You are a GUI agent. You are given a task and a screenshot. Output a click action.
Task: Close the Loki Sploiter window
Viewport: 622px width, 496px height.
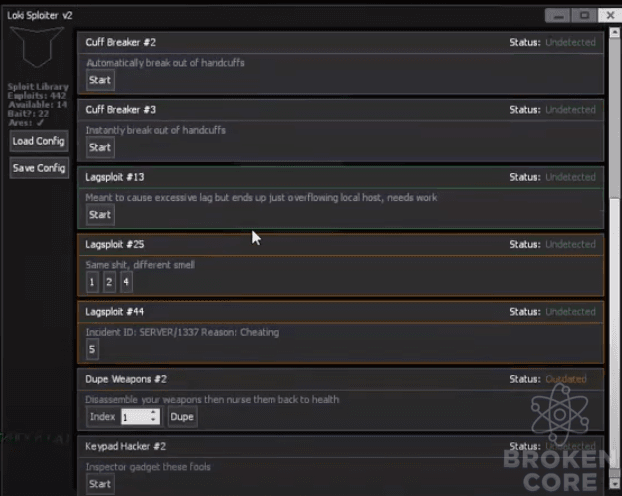(x=610, y=15)
